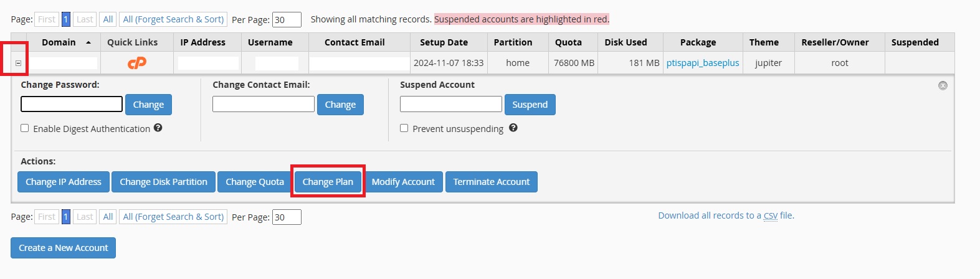Click Create a New Account button
The height and width of the screenshot is (279, 980).
coord(63,248)
